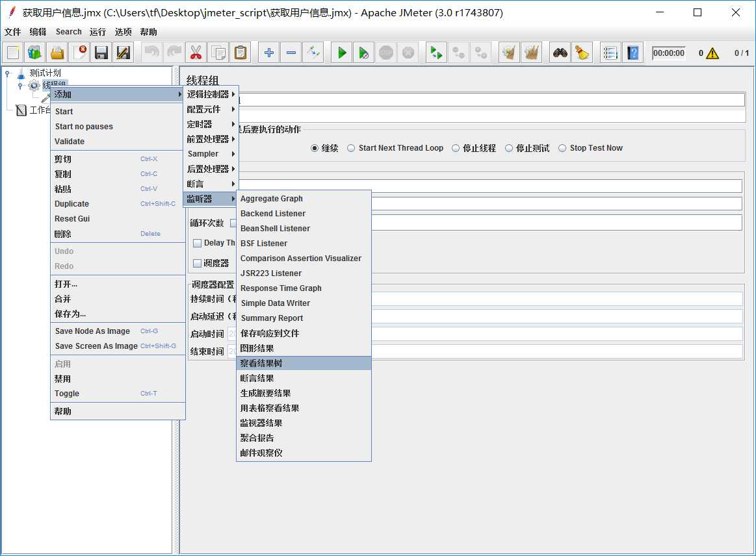Choose 聚合报告 listener entry
The height and width of the screenshot is (556, 756).
click(x=304, y=438)
